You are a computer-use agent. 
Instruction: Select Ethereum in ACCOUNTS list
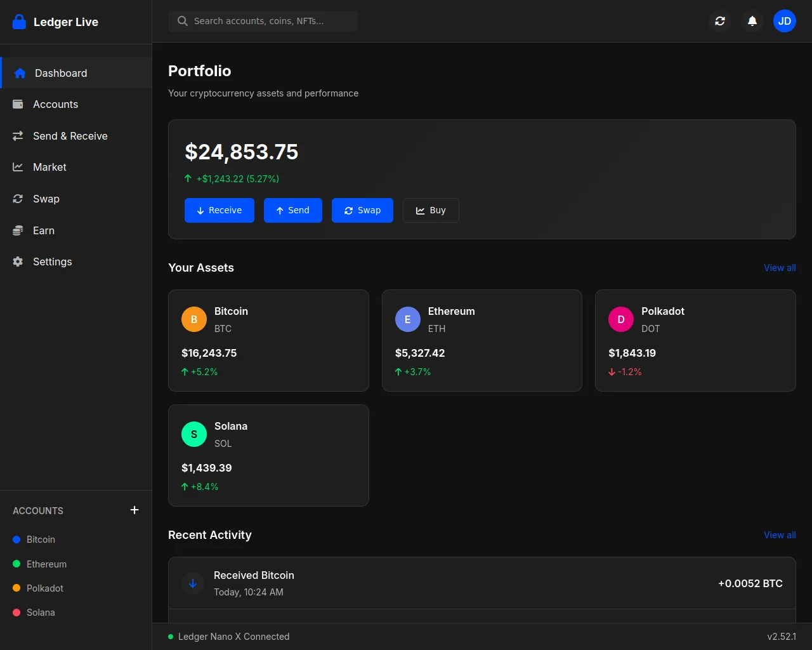click(76, 564)
